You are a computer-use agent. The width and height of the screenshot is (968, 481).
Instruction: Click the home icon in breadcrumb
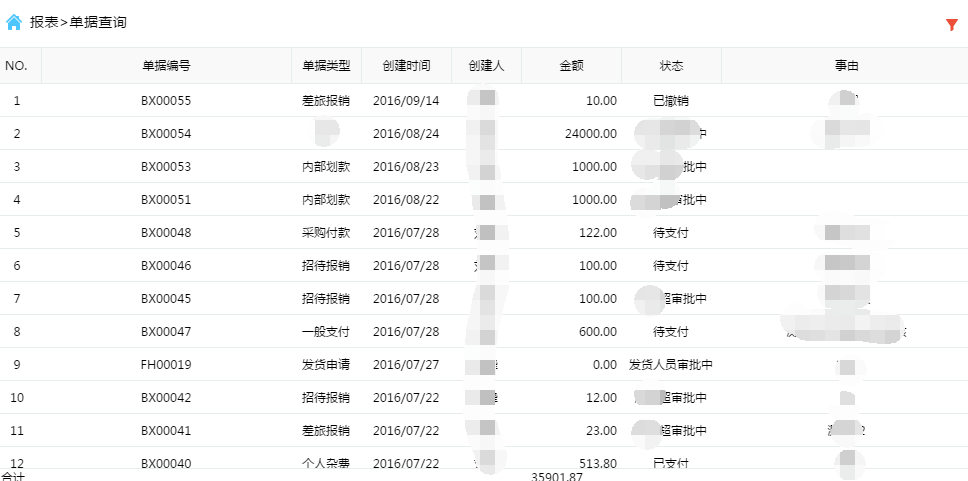14,22
